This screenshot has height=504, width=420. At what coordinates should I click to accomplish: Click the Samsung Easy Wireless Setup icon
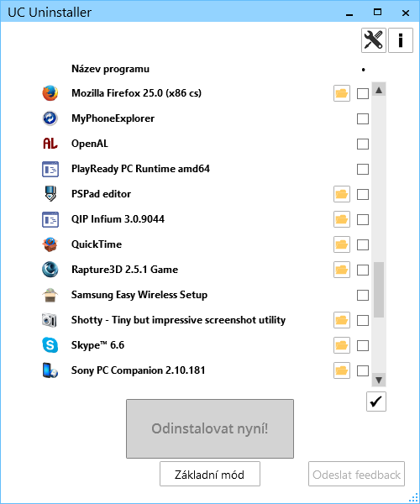click(50, 295)
